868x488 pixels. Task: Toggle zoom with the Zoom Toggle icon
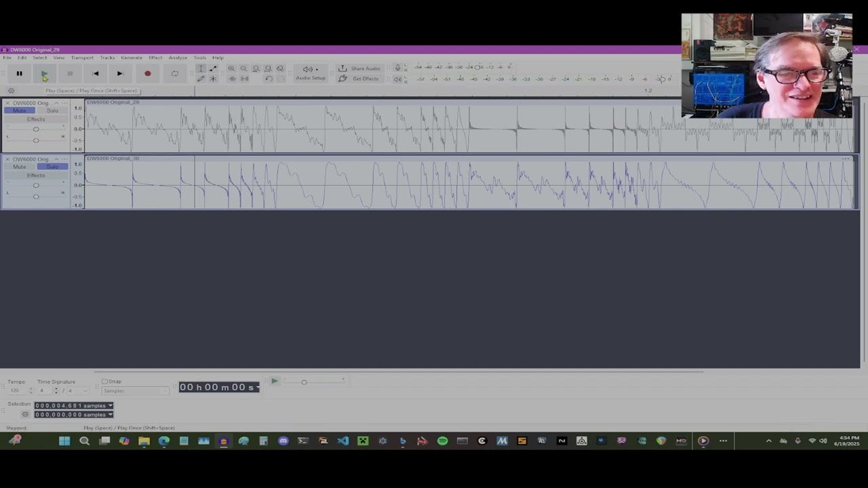click(280, 68)
